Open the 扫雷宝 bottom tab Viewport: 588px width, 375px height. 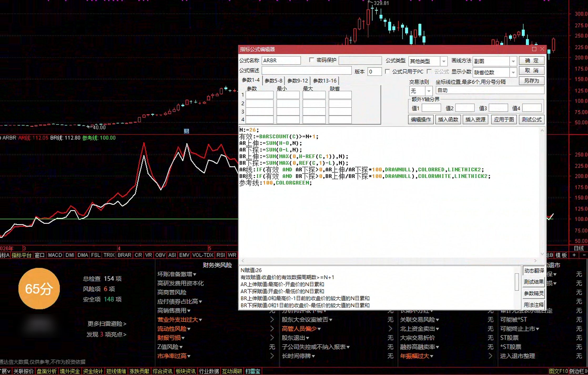pos(253,371)
